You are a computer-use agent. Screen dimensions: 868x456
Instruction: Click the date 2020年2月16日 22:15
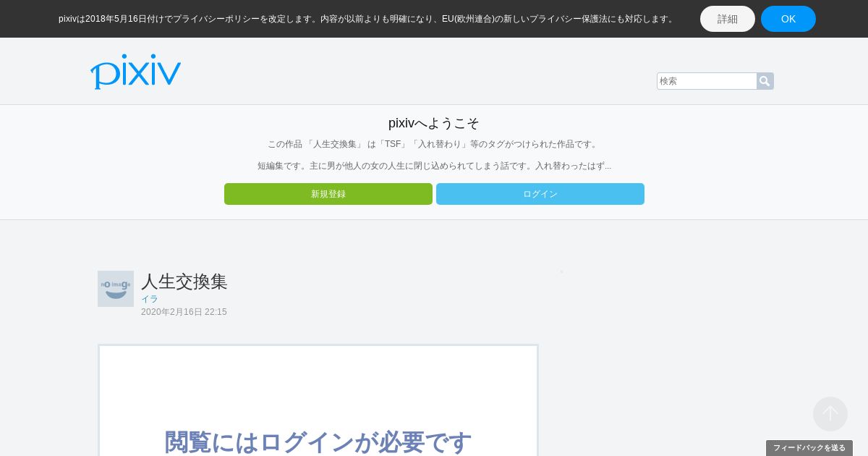pyautogui.click(x=184, y=312)
